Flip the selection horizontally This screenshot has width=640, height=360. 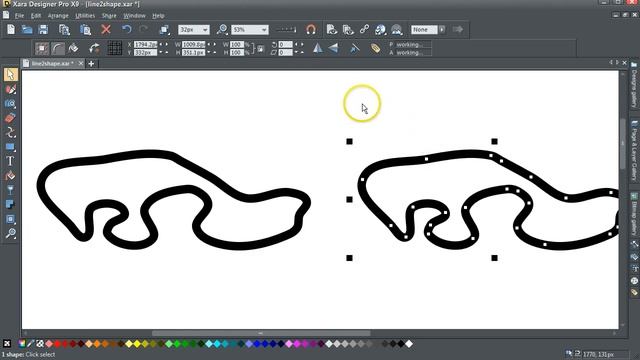point(317,48)
